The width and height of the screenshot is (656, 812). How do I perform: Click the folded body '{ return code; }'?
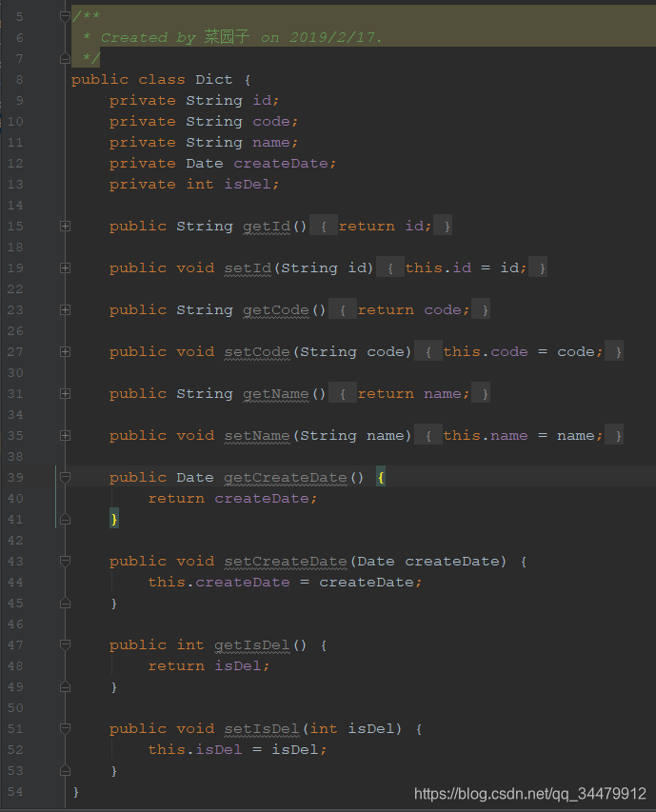pyautogui.click(x=409, y=310)
